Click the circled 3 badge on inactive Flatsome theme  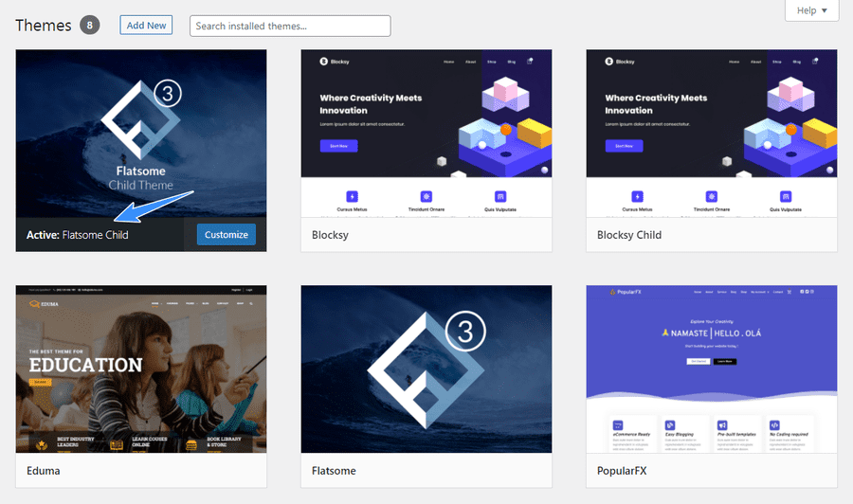[465, 332]
